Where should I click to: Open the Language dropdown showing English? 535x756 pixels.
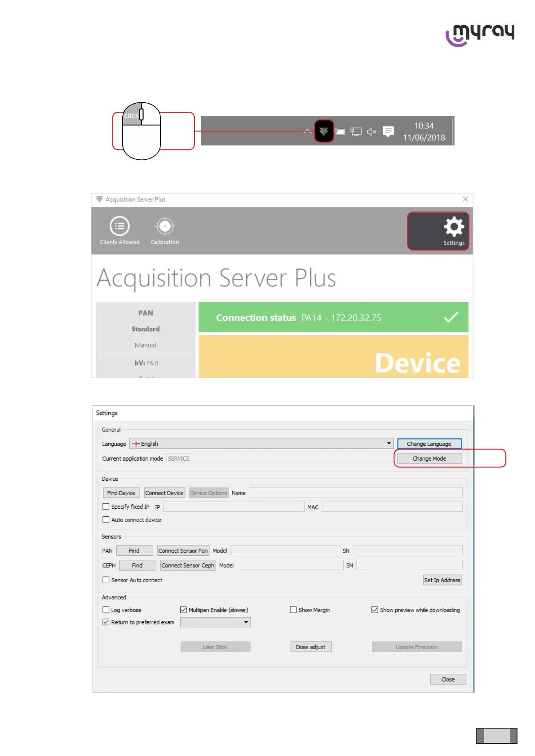(261, 444)
